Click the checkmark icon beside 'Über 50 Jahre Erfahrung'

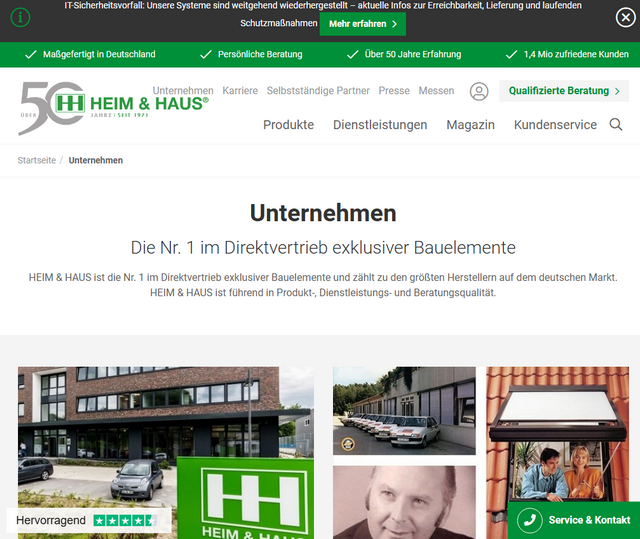pos(352,54)
